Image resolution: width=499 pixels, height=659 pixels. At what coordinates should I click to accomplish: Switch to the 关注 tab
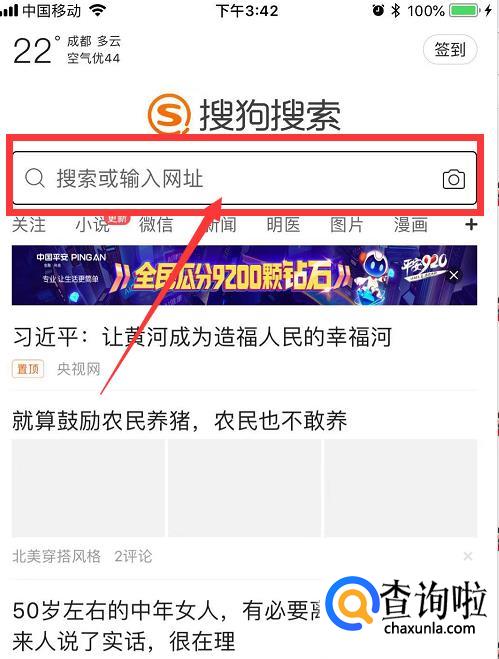point(29,225)
